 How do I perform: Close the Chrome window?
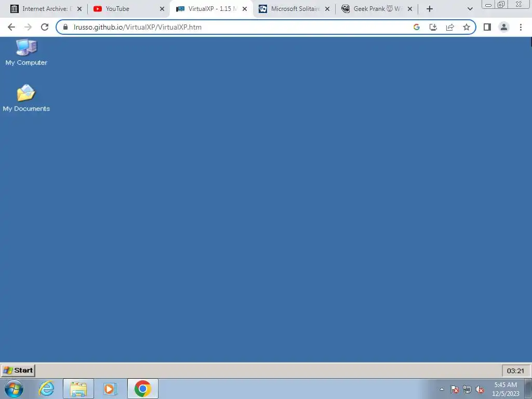click(519, 4)
